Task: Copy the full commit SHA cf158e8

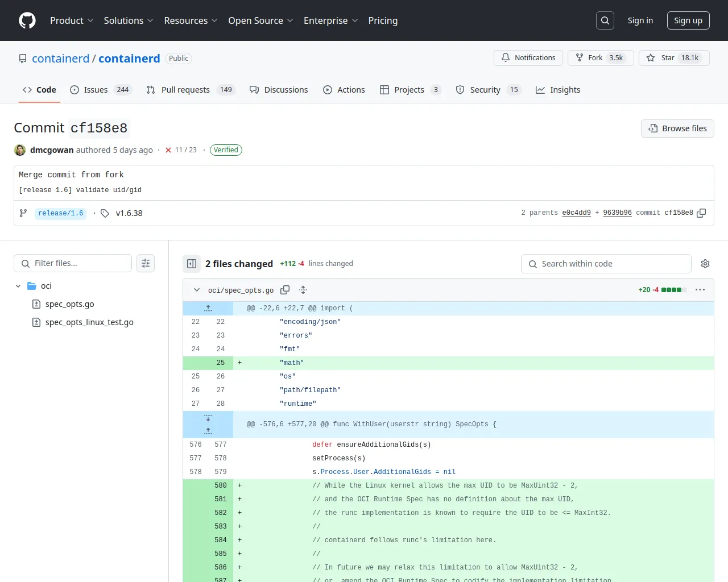Action: click(701, 213)
